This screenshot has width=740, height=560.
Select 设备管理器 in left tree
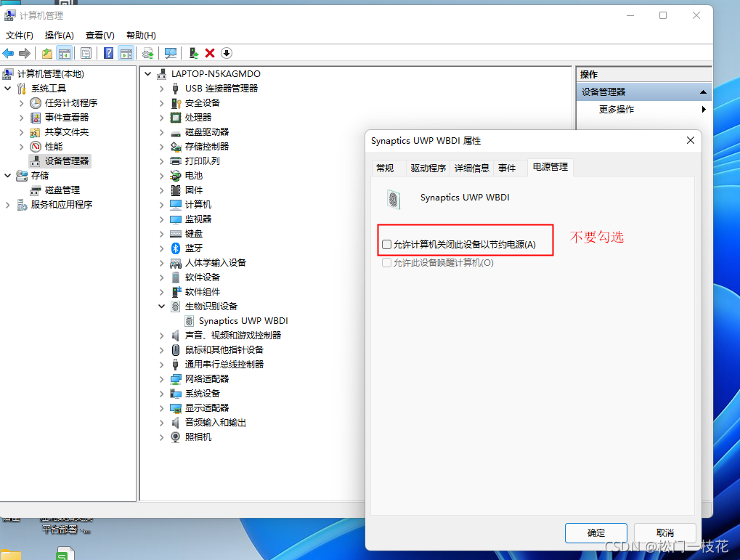click(67, 161)
